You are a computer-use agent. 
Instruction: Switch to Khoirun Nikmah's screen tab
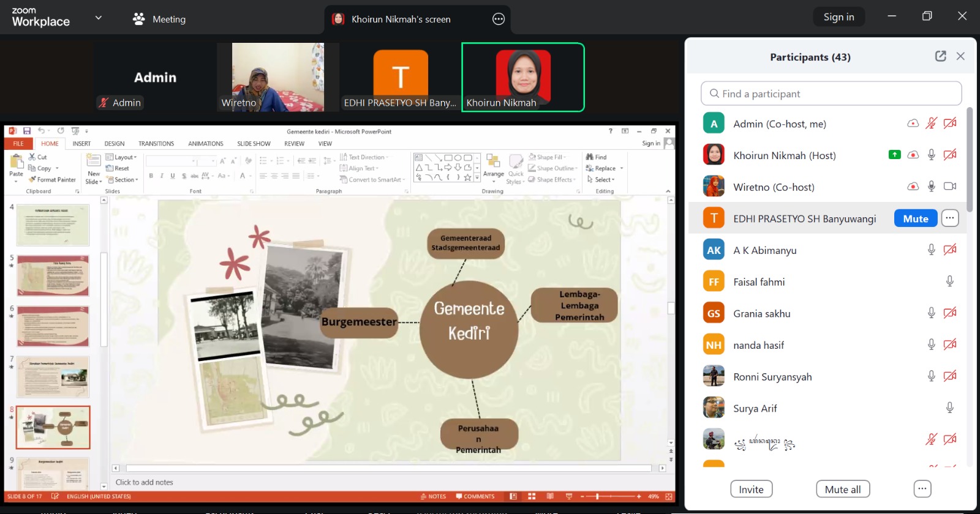click(401, 19)
